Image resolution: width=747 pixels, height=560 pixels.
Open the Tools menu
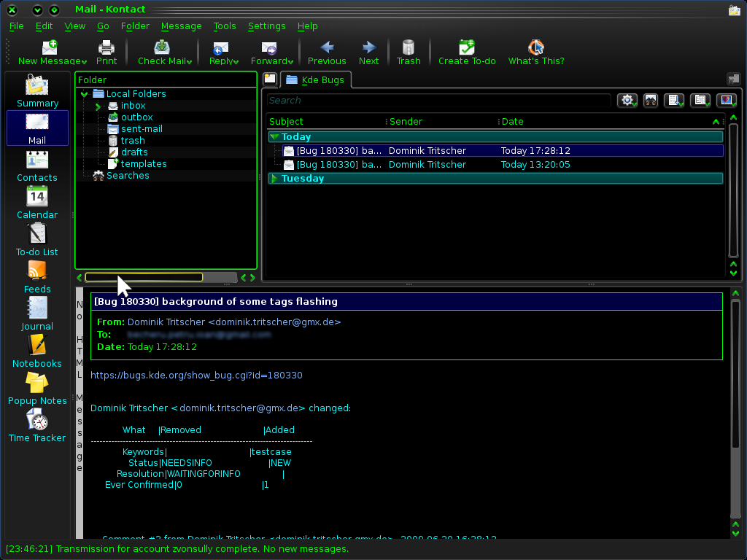pos(225,26)
